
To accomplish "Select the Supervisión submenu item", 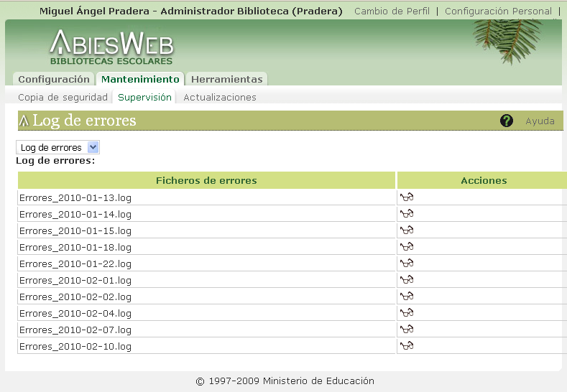I will pos(144,98).
